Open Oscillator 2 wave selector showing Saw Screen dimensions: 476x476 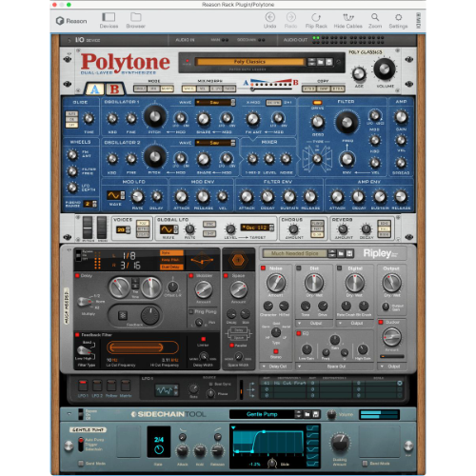[215, 143]
